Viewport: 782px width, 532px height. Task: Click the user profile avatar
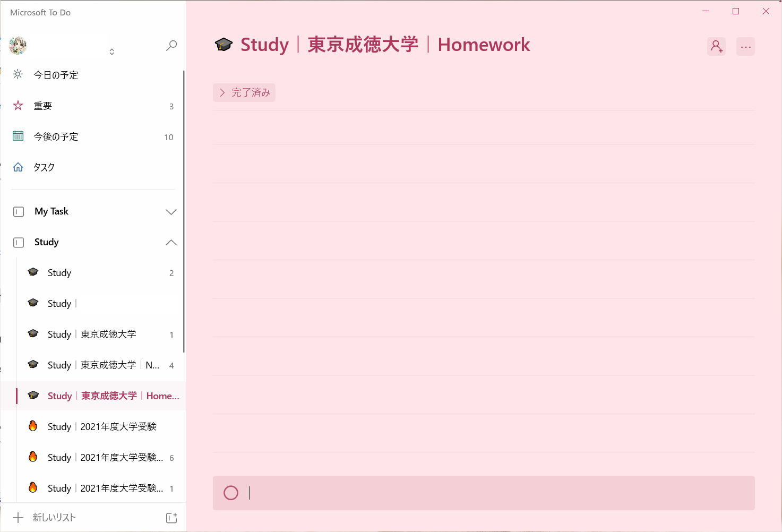(18, 46)
